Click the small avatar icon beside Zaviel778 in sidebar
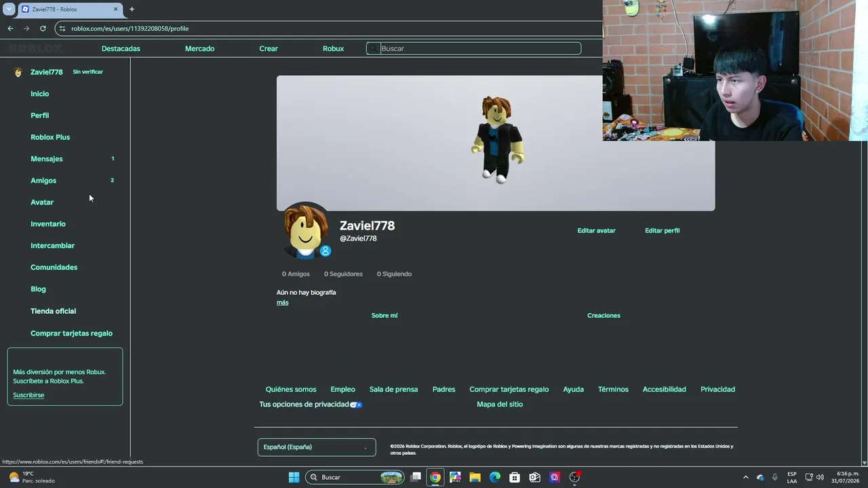This screenshot has width=868, height=488. [18, 72]
